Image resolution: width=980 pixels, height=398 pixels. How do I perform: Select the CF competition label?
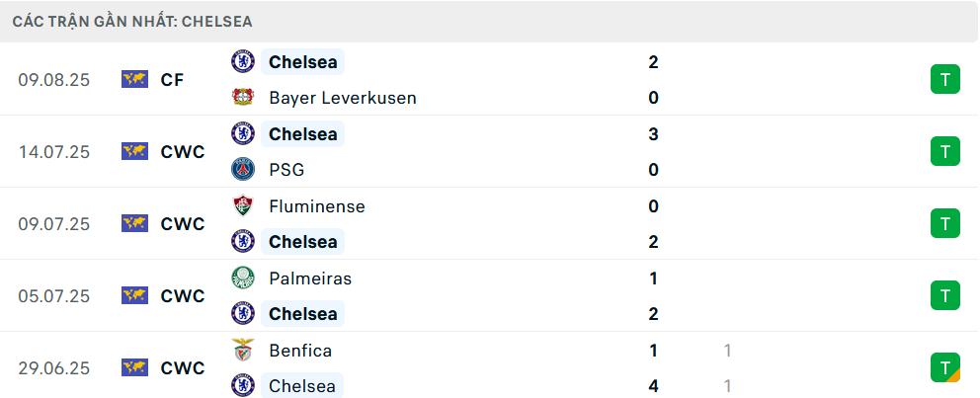pyautogui.click(x=172, y=80)
